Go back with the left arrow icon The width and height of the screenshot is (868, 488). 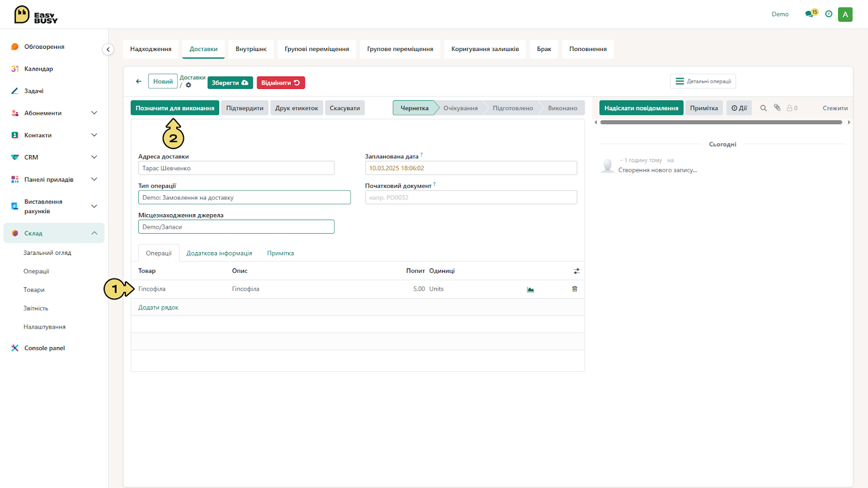[x=139, y=81]
